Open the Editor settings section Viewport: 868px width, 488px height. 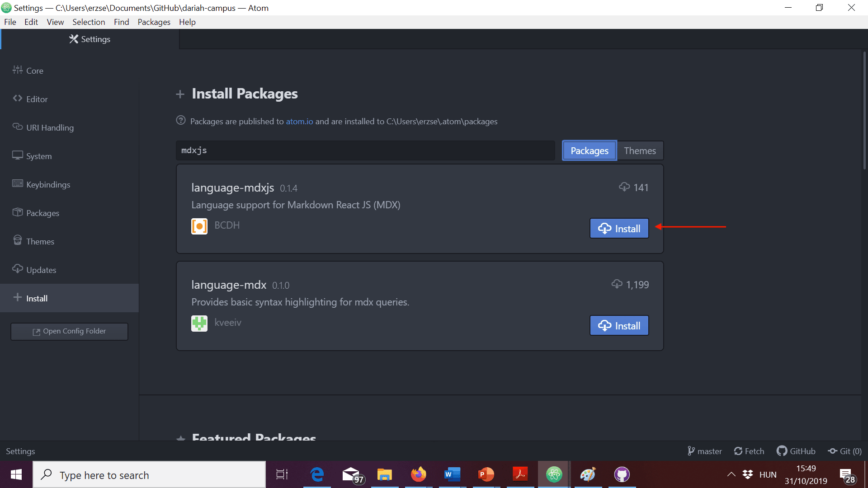pyautogui.click(x=37, y=99)
